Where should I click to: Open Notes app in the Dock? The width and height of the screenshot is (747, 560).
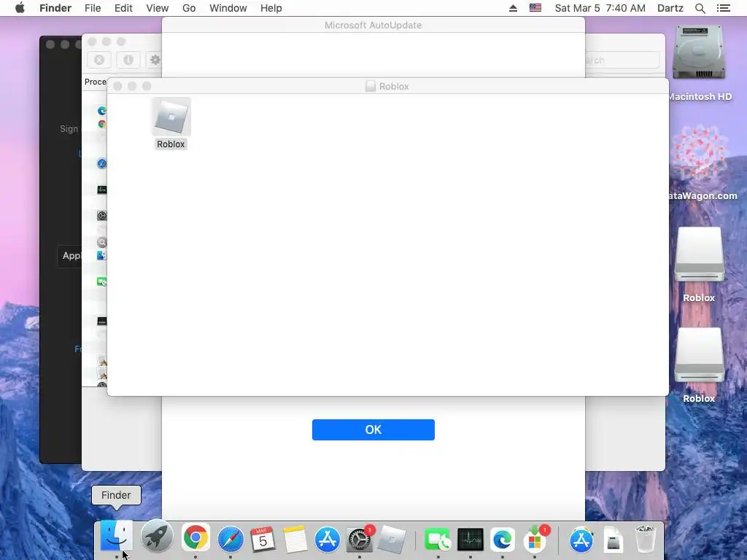[x=295, y=540]
